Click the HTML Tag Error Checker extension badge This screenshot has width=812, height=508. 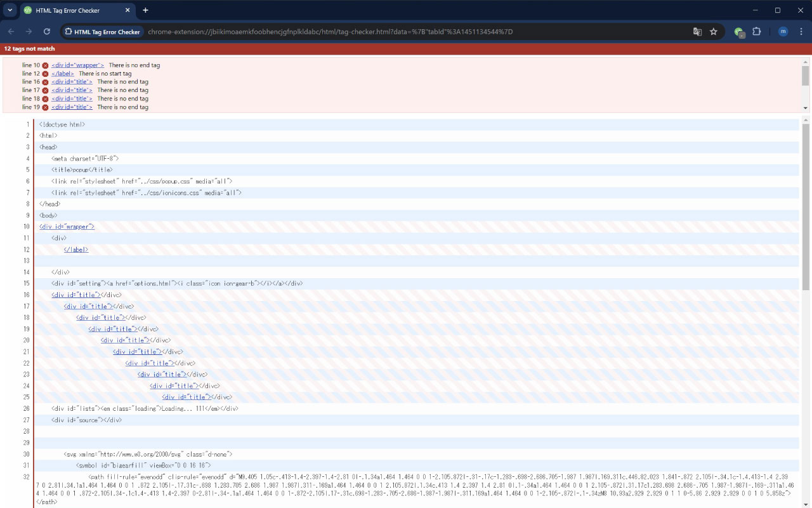[101, 30]
